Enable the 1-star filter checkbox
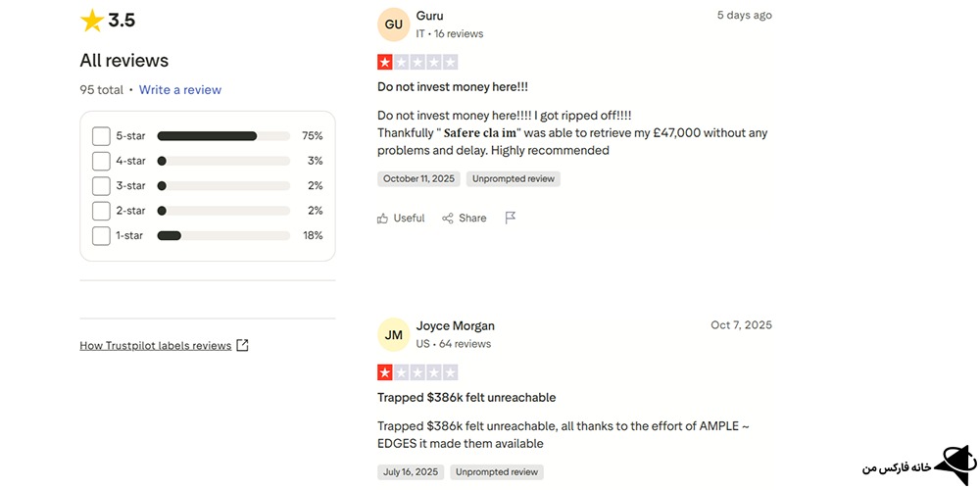Image resolution: width=980 pixels, height=490 pixels. click(101, 235)
